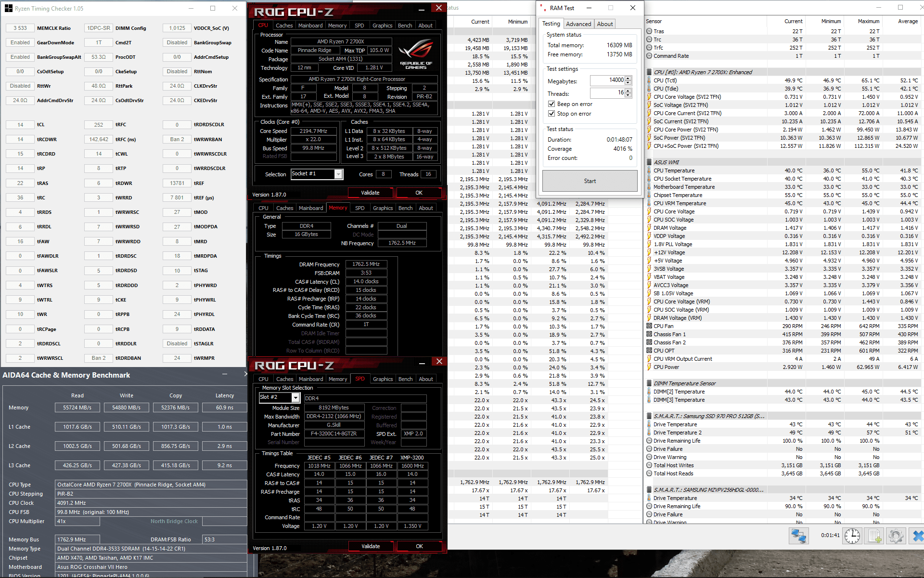The height and width of the screenshot is (578, 924).
Task: Click the icon beside Drive Remaining Life 100.0 % row
Action: 649,441
